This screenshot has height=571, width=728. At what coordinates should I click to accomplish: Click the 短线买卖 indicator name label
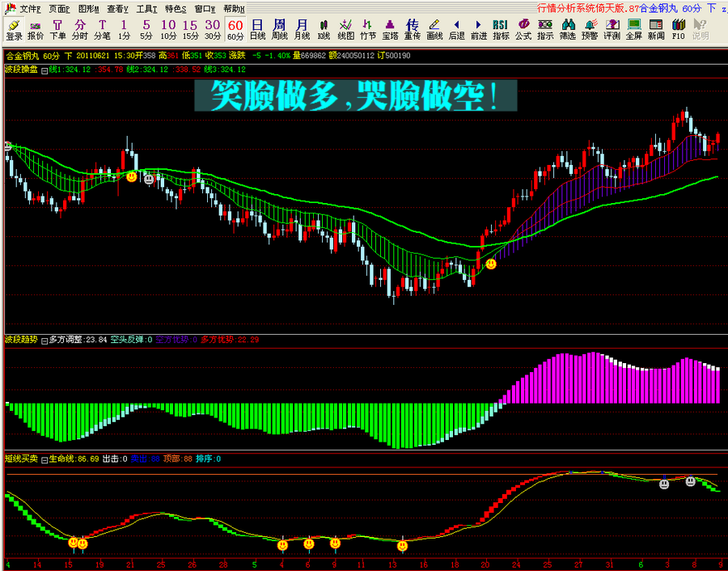[21, 459]
